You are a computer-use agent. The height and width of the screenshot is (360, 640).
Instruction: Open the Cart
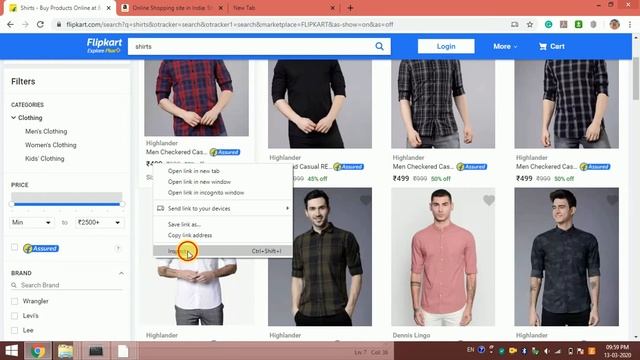point(551,47)
